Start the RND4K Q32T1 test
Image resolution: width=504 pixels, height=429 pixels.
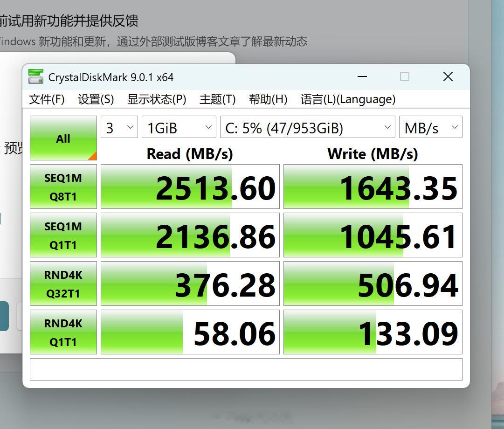coord(63,283)
